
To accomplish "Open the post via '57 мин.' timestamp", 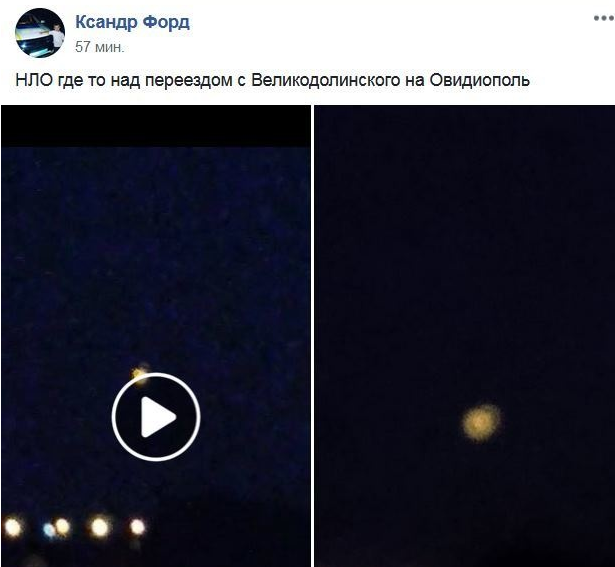I will click(100, 47).
